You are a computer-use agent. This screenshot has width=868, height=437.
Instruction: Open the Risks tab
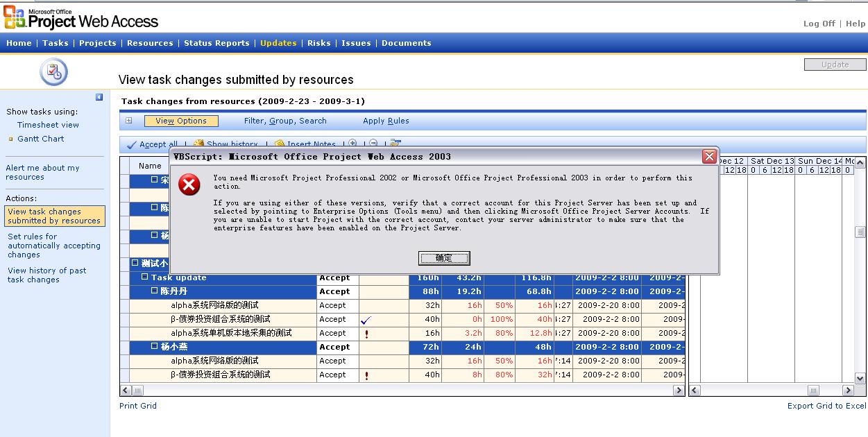(319, 43)
